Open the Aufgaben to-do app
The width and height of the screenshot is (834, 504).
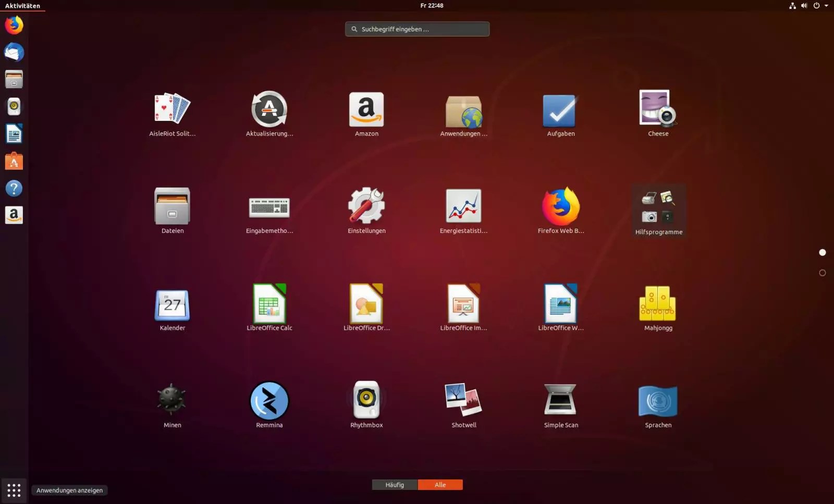(x=561, y=114)
